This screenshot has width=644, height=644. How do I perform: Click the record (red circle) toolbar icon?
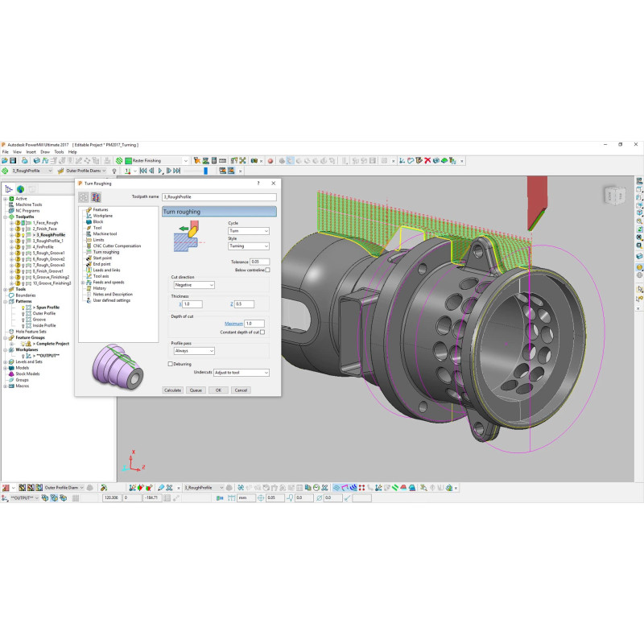pyautogui.click(x=270, y=161)
